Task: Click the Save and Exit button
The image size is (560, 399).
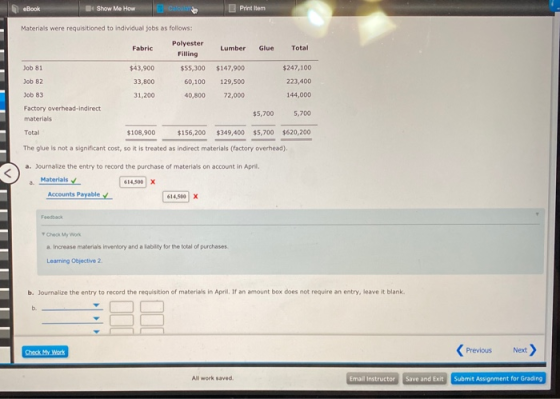Action: (x=425, y=379)
